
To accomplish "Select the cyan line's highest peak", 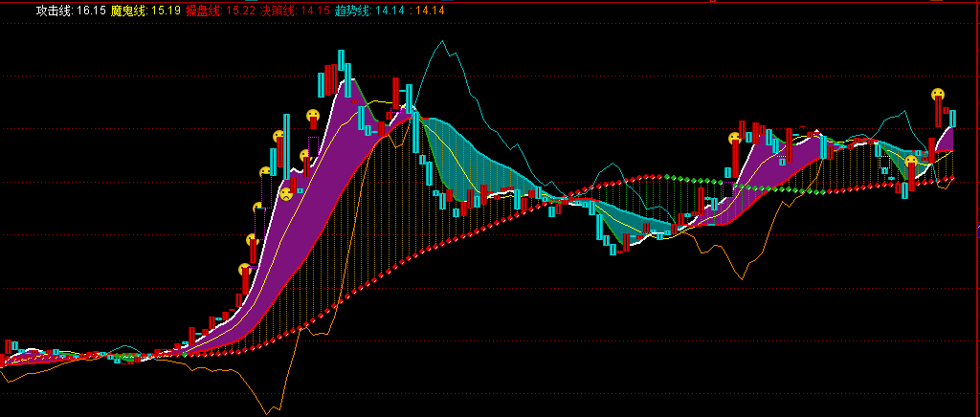I will (x=441, y=41).
